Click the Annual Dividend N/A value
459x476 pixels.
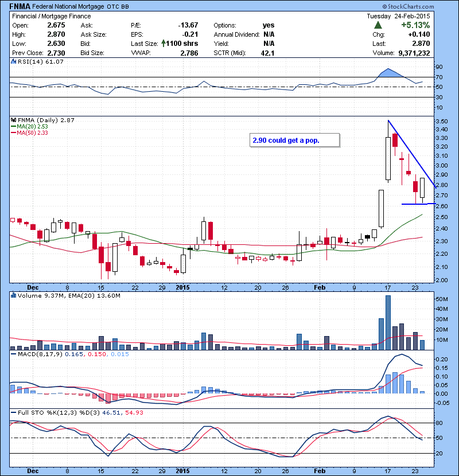pyautogui.click(x=269, y=34)
